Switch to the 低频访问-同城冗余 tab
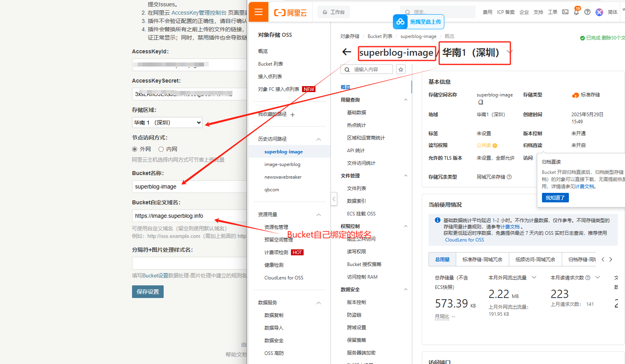This screenshot has width=625, height=364. pyautogui.click(x=535, y=259)
